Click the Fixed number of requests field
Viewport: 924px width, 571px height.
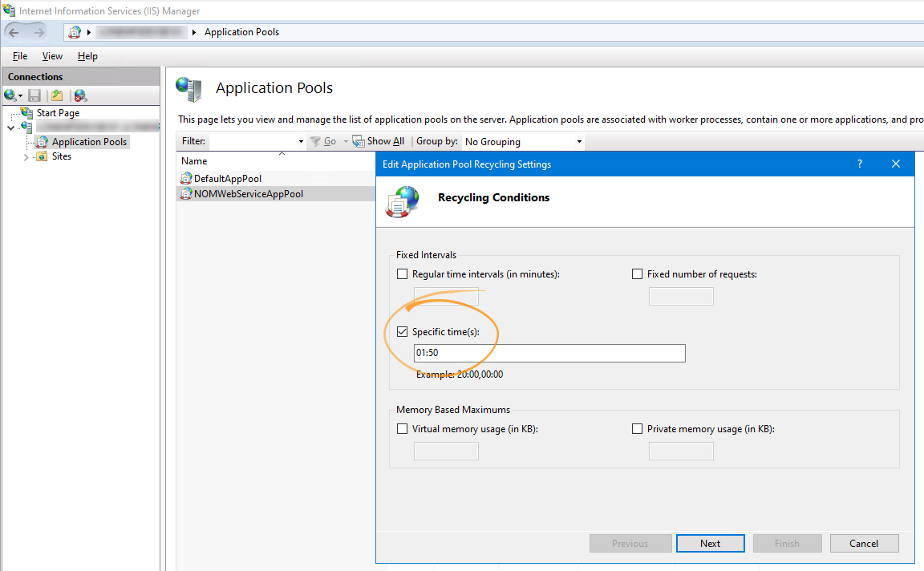tap(681, 297)
